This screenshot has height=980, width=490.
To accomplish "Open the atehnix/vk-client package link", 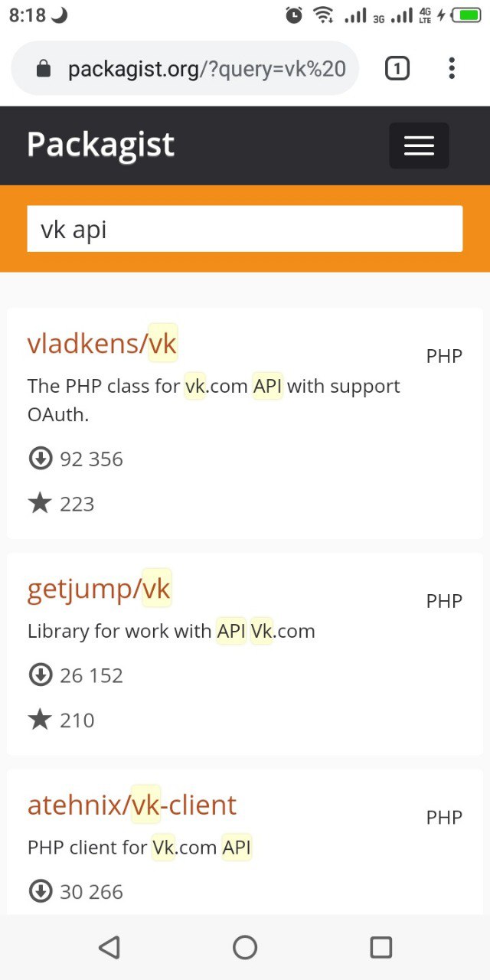I will click(x=132, y=805).
